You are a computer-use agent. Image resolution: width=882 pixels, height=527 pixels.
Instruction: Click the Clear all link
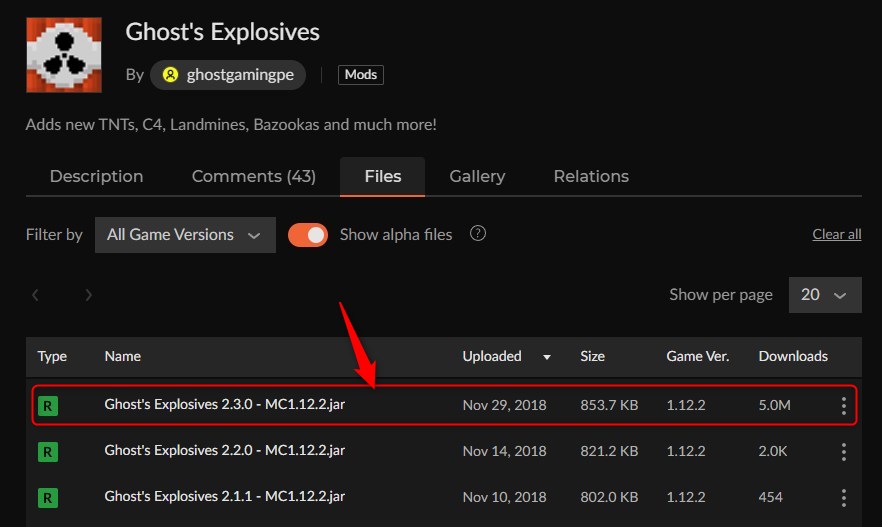coord(836,235)
